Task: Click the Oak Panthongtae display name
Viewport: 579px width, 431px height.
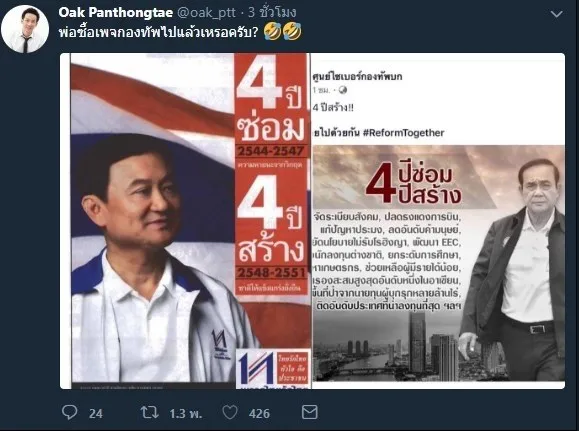Action: [x=116, y=13]
